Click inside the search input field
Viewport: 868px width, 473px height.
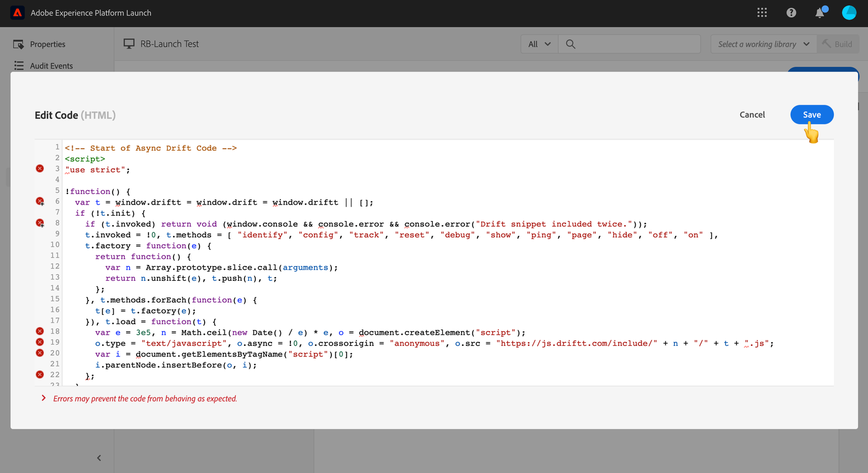(x=638, y=44)
